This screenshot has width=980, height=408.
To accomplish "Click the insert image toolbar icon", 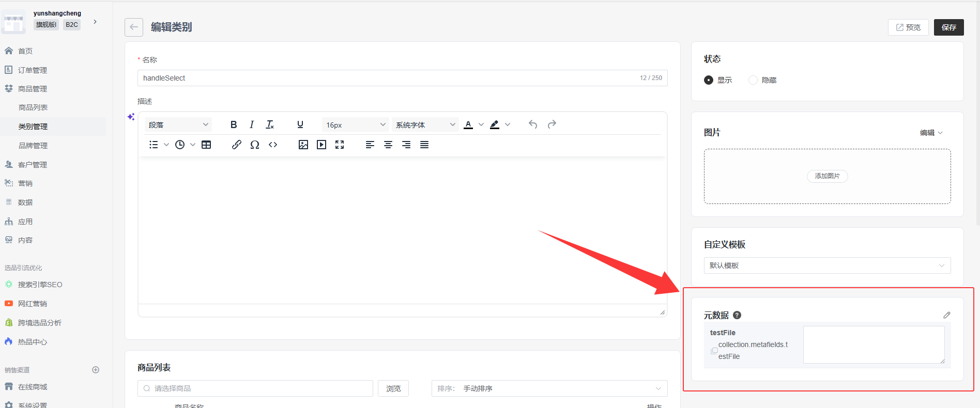I will click(303, 145).
